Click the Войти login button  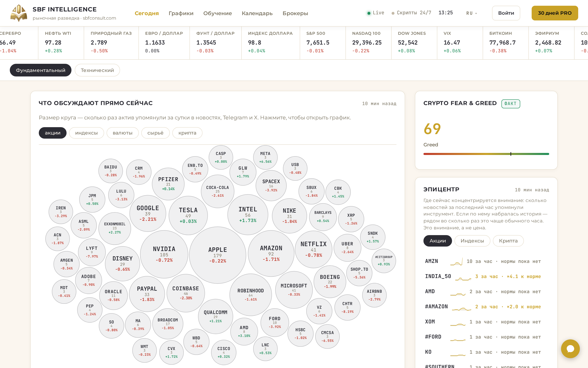(x=506, y=13)
